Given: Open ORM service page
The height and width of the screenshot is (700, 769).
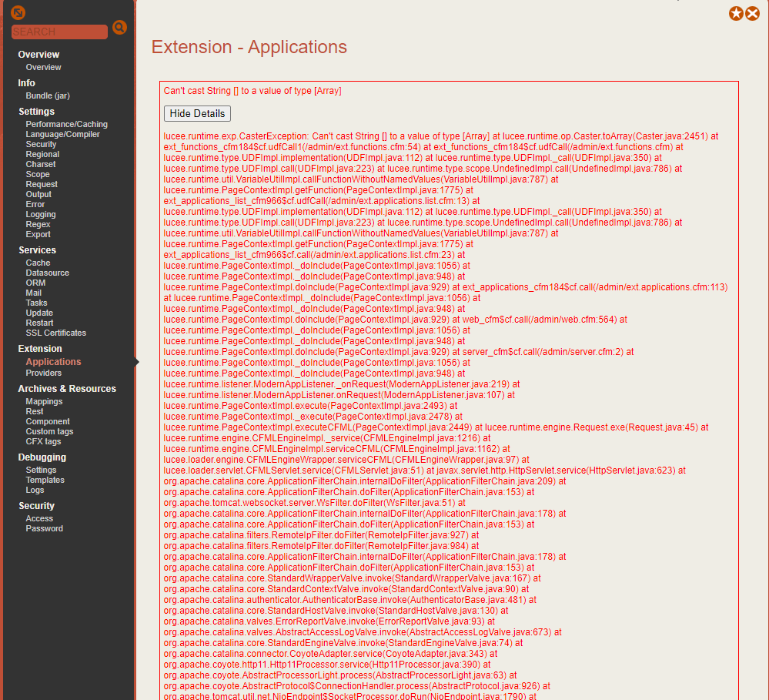Looking at the screenshot, I should pyautogui.click(x=36, y=283).
